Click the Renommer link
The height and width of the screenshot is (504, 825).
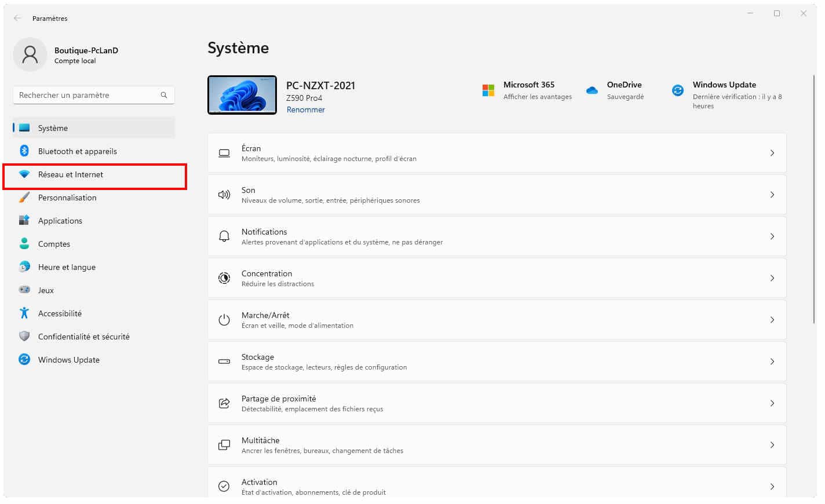pos(305,109)
